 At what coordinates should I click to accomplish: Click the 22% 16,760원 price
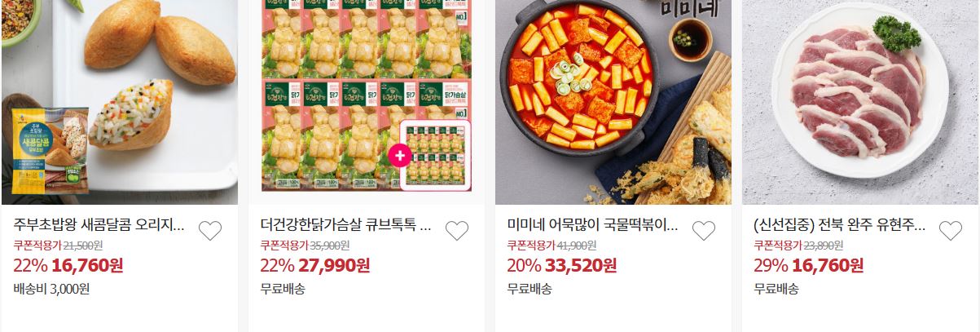pos(68,265)
